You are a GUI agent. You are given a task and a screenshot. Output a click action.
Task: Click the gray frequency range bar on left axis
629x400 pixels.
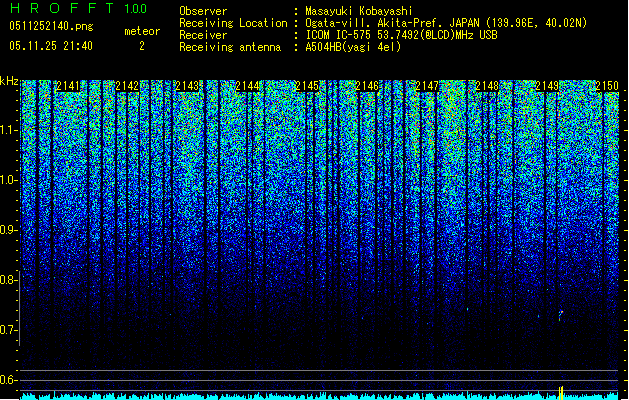pos(20,308)
